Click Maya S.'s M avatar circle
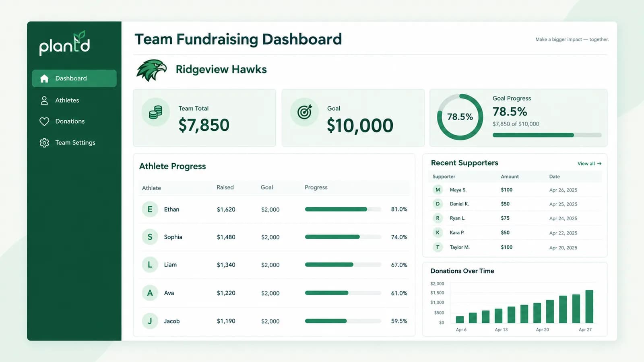The height and width of the screenshot is (362, 644). [438, 190]
